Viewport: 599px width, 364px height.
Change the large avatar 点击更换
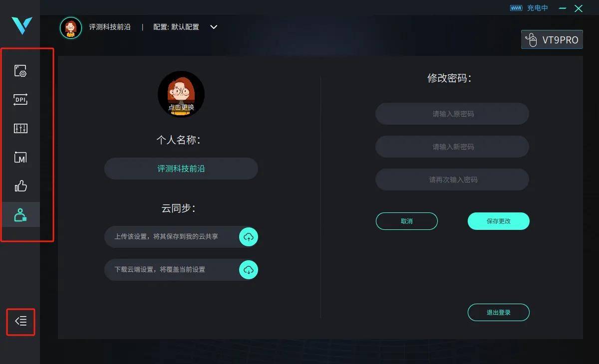pyautogui.click(x=181, y=94)
